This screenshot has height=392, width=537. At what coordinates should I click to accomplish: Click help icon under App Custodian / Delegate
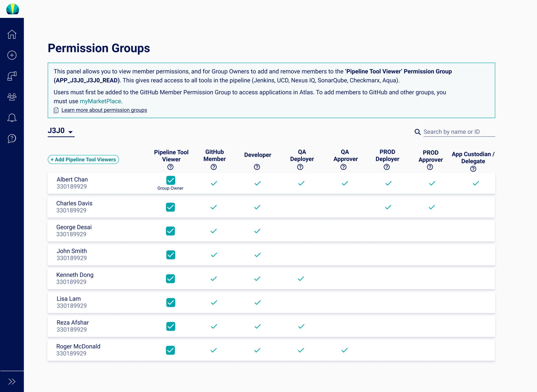tap(473, 169)
